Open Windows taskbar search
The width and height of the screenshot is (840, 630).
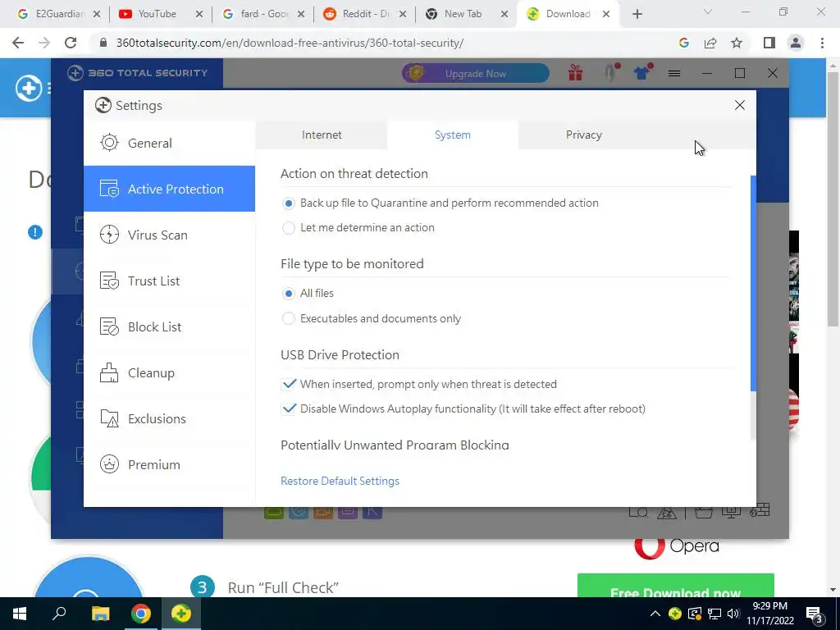59,614
